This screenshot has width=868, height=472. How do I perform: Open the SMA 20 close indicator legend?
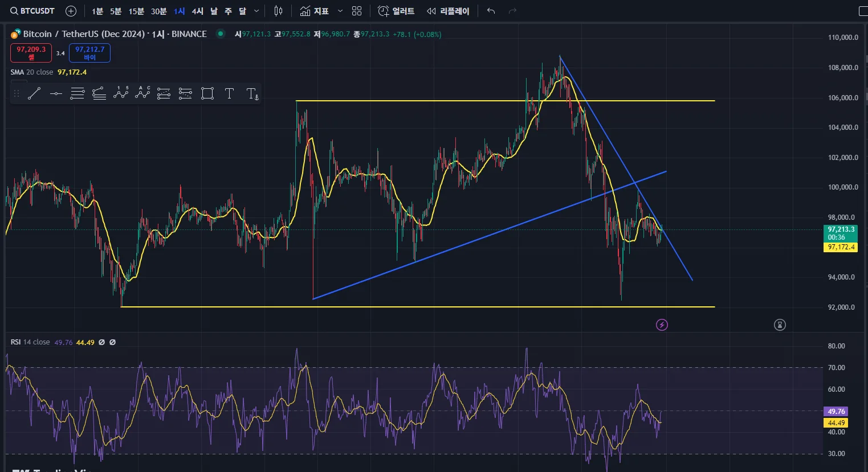(32, 72)
